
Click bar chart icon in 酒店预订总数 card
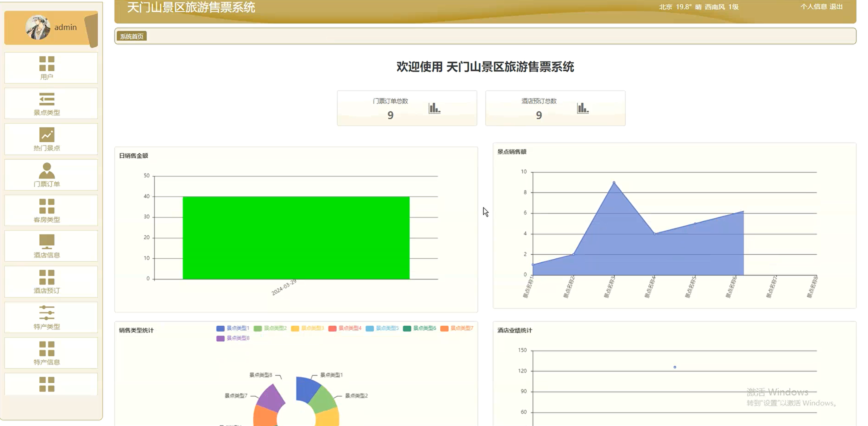[583, 108]
